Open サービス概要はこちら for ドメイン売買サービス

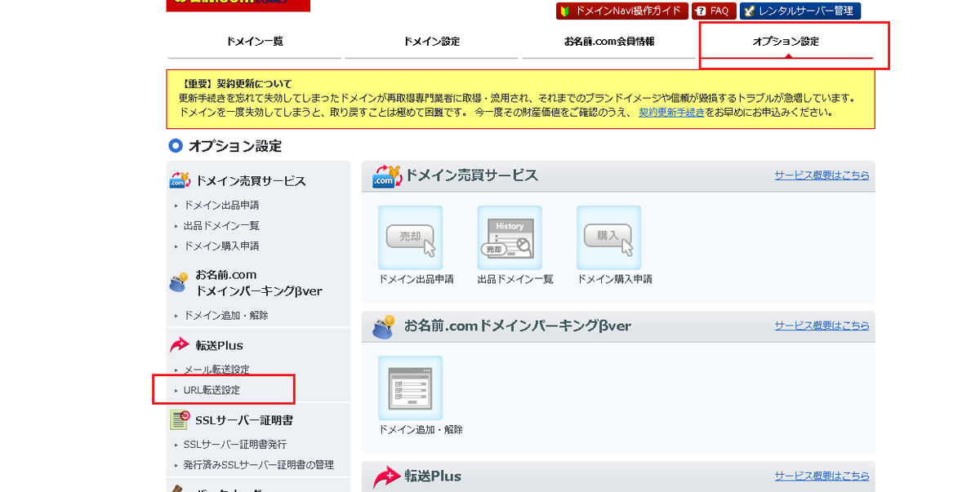pyautogui.click(x=822, y=175)
